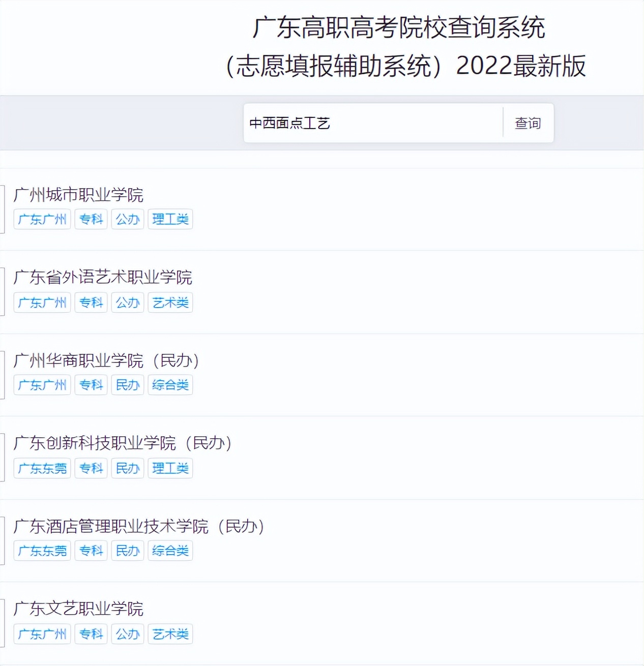Screen dimensions: 644x666
Task: Select the 理工类 tag under 广州城市职业学院
Action: pos(170,219)
